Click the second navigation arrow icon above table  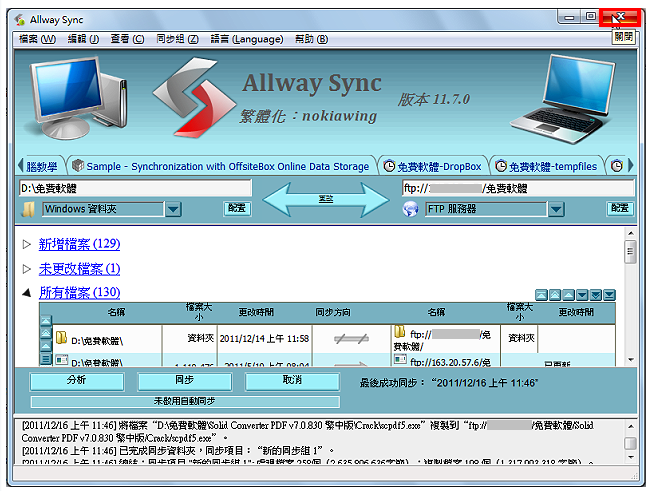click(555, 295)
